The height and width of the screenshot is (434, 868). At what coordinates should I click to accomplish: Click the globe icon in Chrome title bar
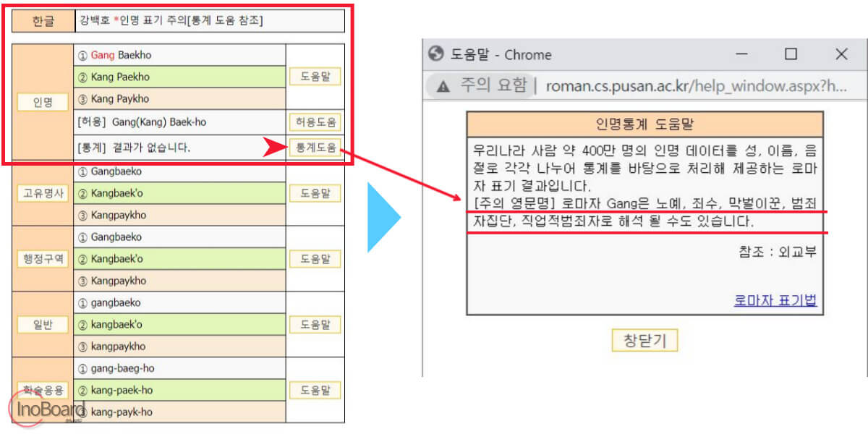pyautogui.click(x=436, y=54)
